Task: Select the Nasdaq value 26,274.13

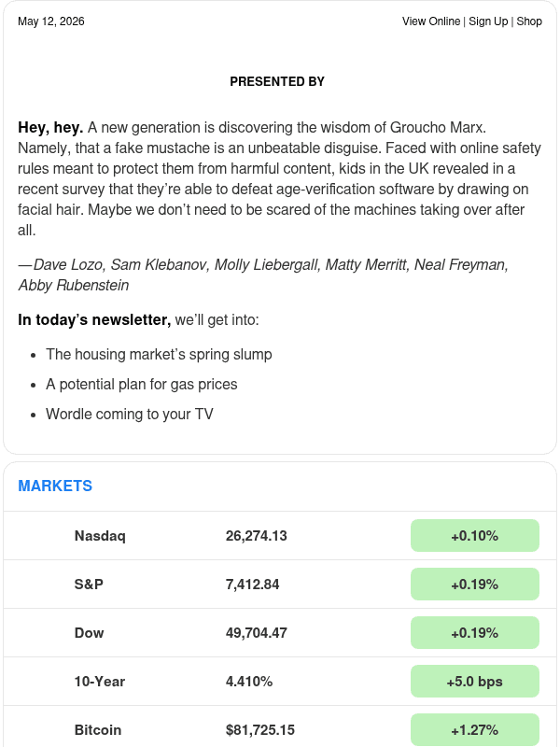Action: point(256,536)
